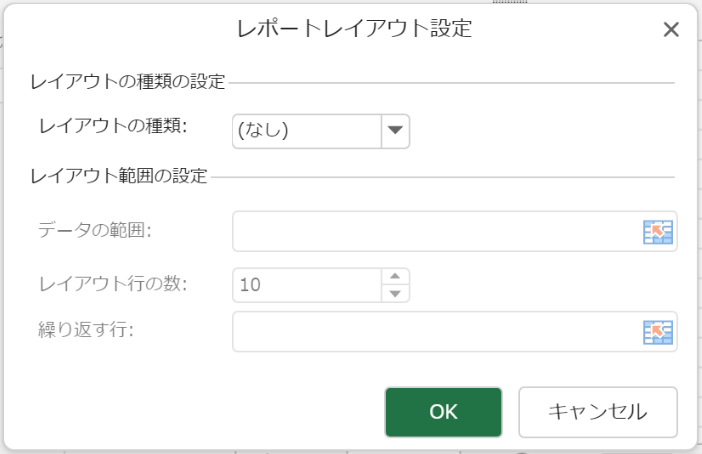Click the レポートレイアウト設定 dialog title

point(353,29)
